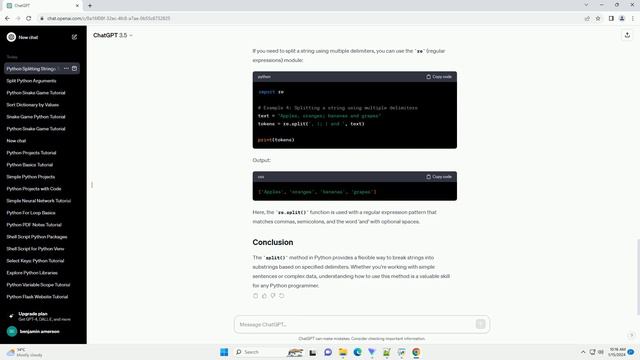Click Copy code on the python code block
Viewport: 640px width, 360px height.
point(439,77)
